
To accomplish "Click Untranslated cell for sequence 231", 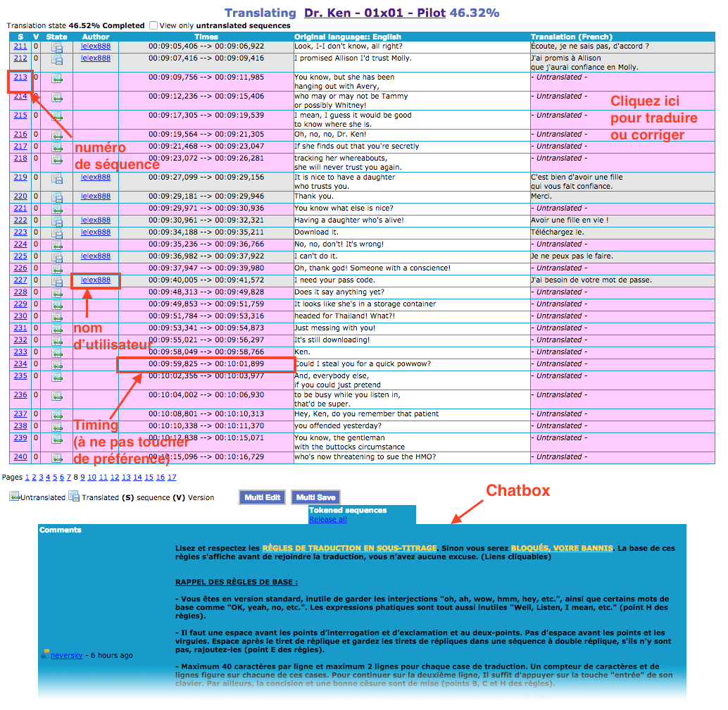I will [x=622, y=328].
